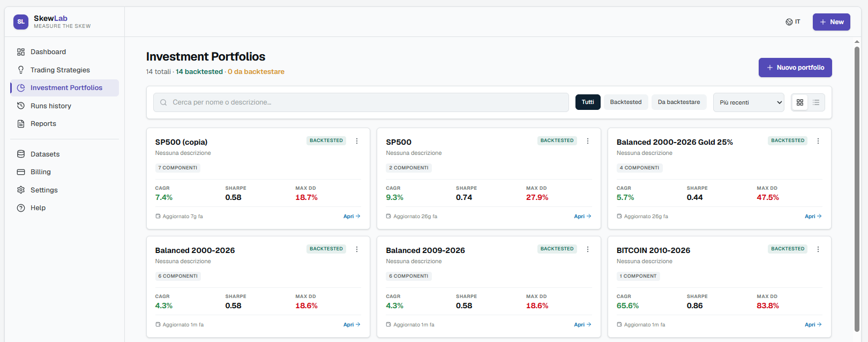Switch to list view layout
The width and height of the screenshot is (868, 342).
816,102
